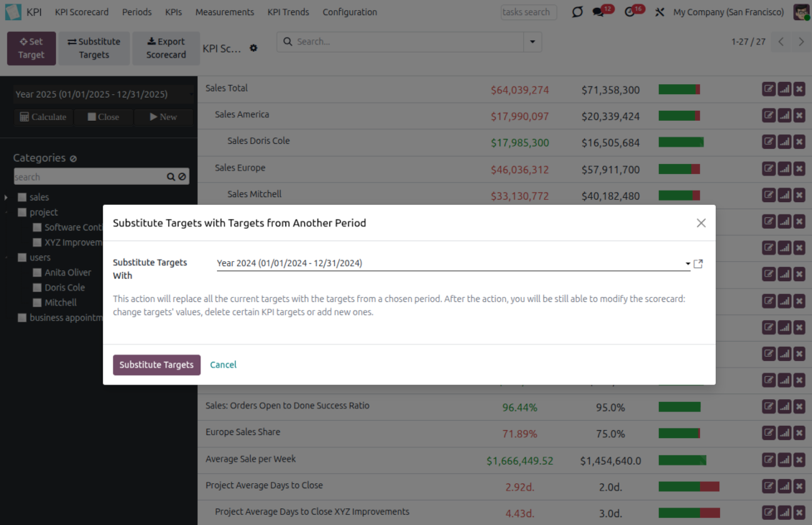Delete target icon for Sales Doris Cole

click(x=799, y=142)
